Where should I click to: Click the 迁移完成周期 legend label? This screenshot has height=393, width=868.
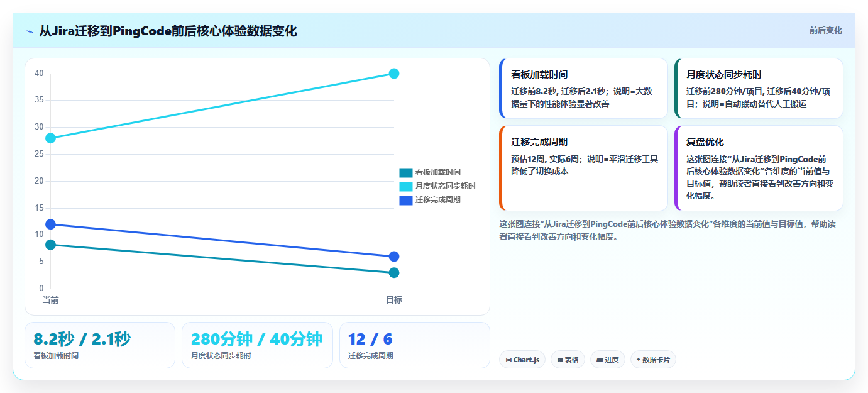(x=437, y=200)
